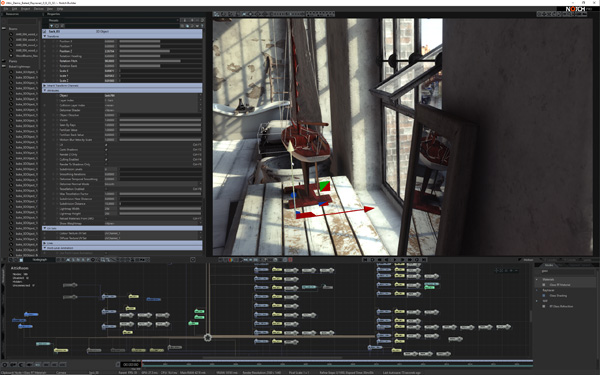Toggle the Culling Enabled checkbox
The image size is (600, 375).
(x=106, y=160)
